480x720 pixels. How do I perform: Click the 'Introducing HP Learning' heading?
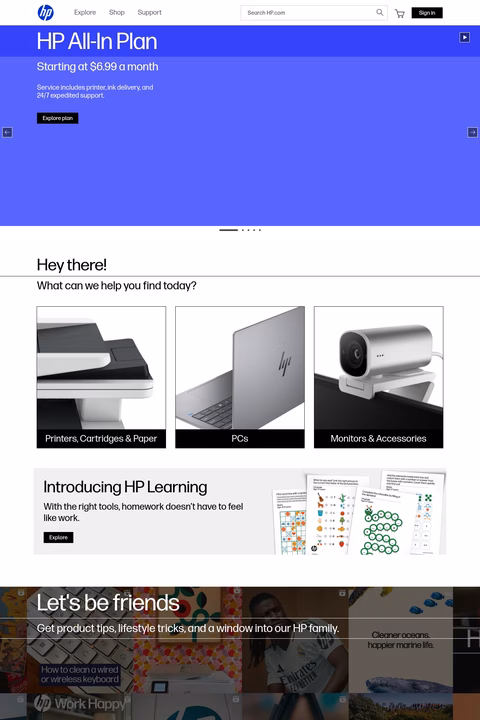tap(125, 487)
